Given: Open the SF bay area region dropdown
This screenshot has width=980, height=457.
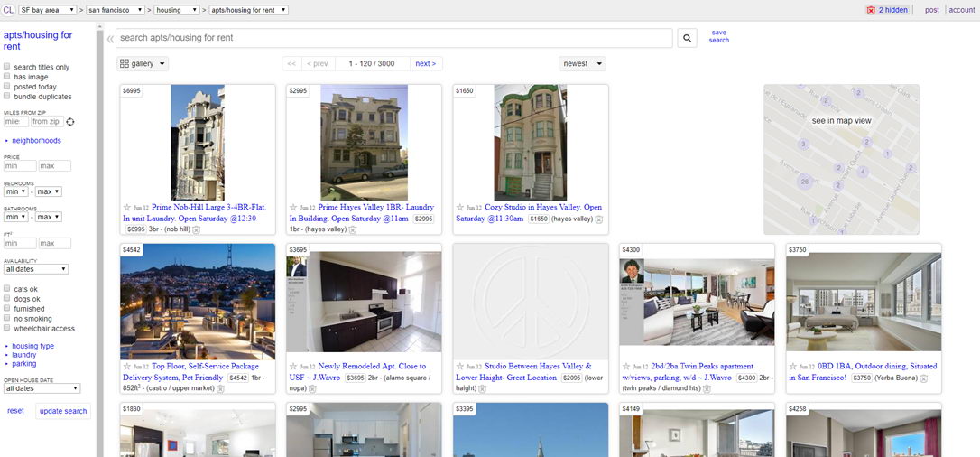Looking at the screenshot, I should pyautogui.click(x=48, y=10).
